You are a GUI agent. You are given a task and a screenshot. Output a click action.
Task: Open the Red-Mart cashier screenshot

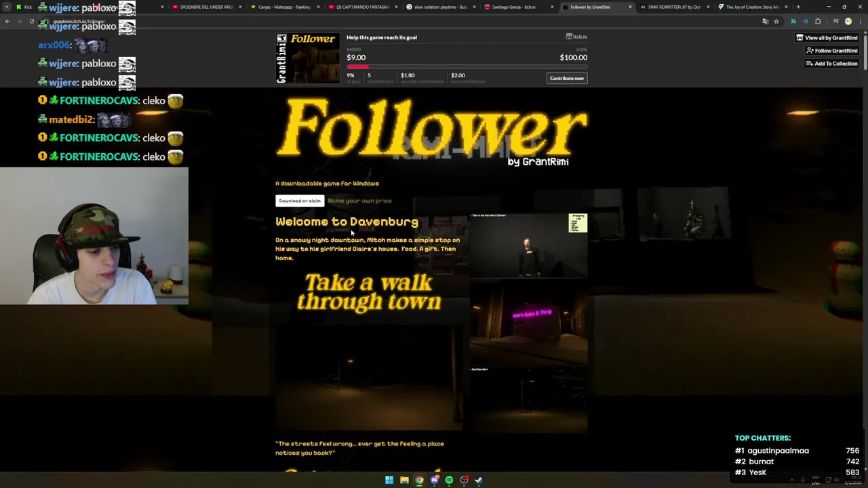[x=528, y=245]
